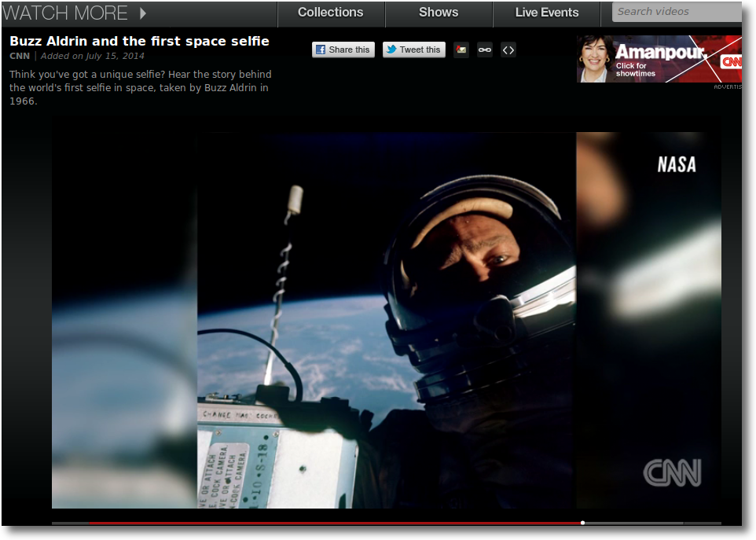The image size is (756, 540).
Task: Click the video title Buzz Aldrin space selfie
Action: (x=139, y=41)
